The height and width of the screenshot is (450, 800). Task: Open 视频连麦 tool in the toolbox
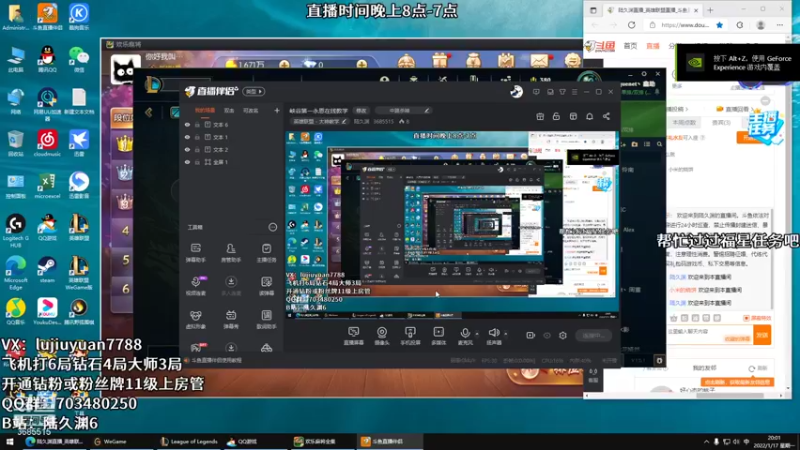point(195,286)
